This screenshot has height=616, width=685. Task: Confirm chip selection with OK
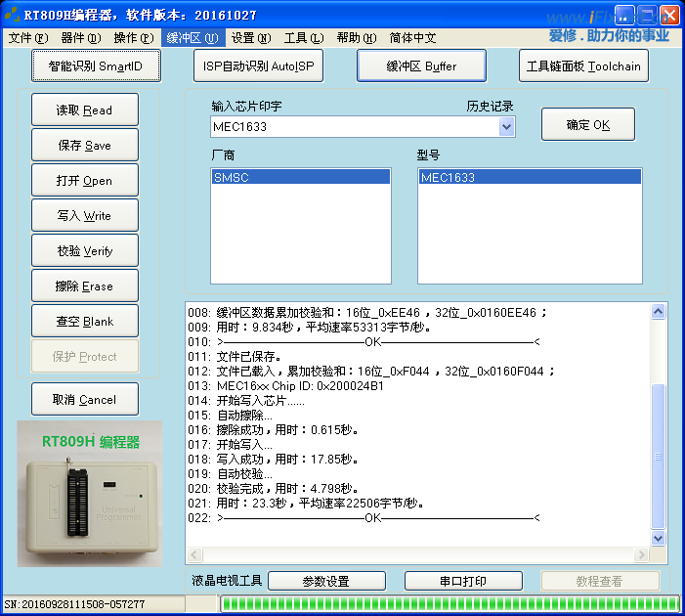[x=587, y=125]
